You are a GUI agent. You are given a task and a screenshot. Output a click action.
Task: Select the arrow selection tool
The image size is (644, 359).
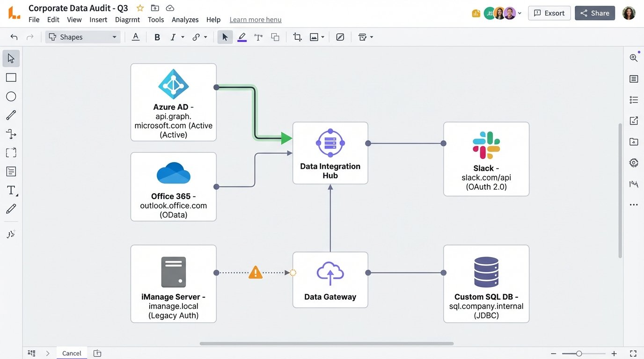tap(11, 58)
